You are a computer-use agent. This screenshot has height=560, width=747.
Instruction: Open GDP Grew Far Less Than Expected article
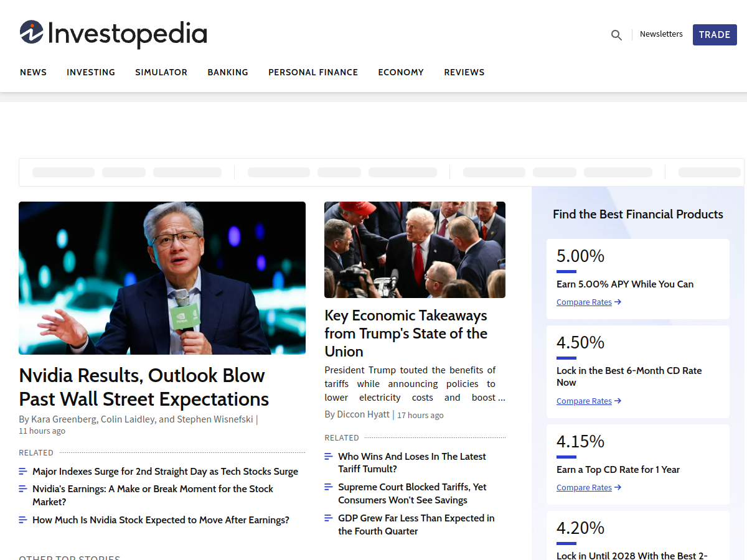coord(416,525)
